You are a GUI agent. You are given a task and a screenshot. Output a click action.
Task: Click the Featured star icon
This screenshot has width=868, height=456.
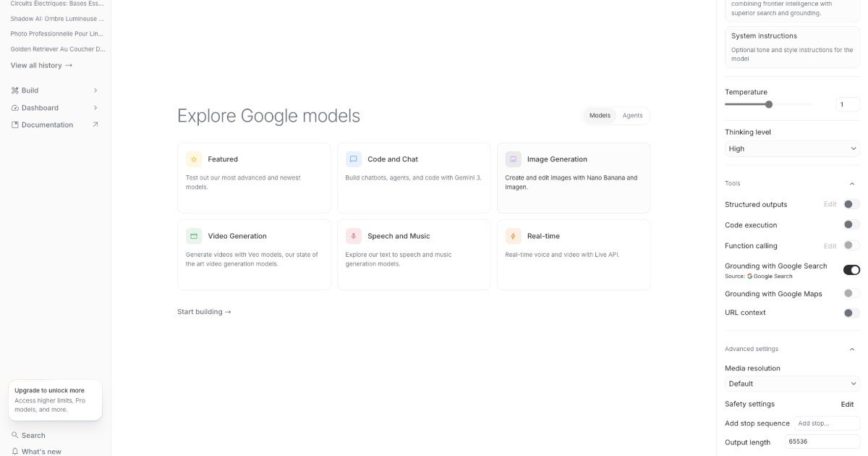coord(194,159)
